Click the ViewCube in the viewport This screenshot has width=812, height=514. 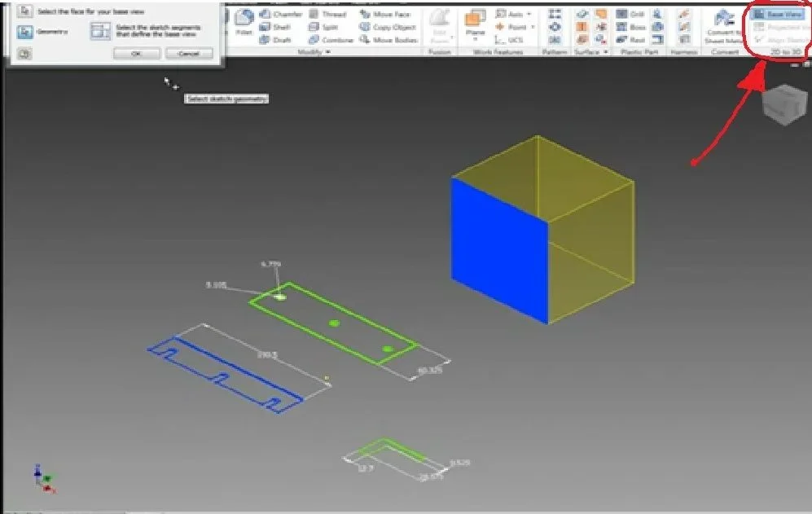pyautogui.click(x=784, y=104)
